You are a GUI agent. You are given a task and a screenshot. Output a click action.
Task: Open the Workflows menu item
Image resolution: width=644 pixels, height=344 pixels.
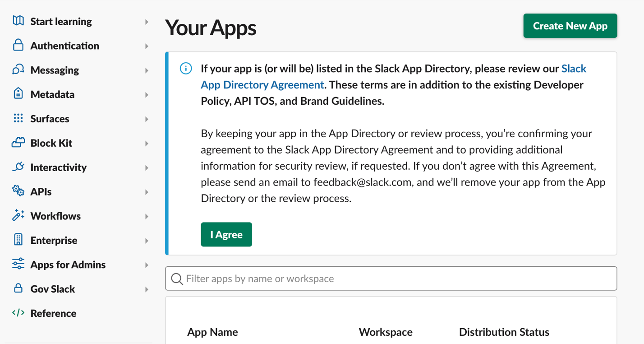55,216
